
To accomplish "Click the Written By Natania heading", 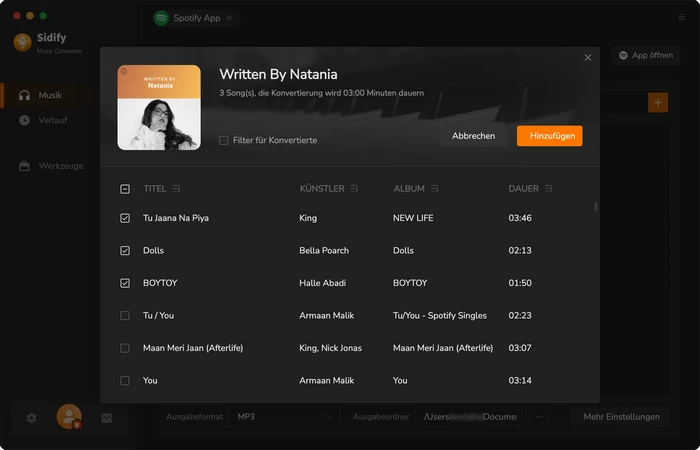I will click(x=278, y=74).
